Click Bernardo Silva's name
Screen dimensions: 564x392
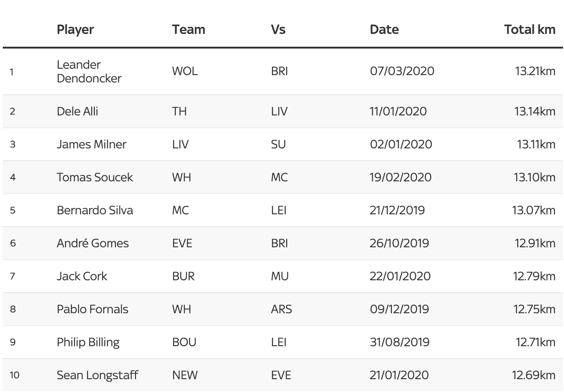click(95, 210)
